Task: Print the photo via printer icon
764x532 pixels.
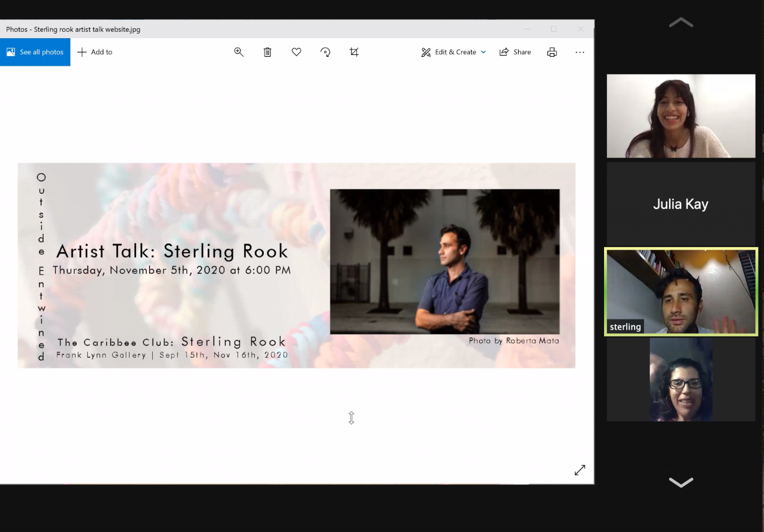Action: 552,52
